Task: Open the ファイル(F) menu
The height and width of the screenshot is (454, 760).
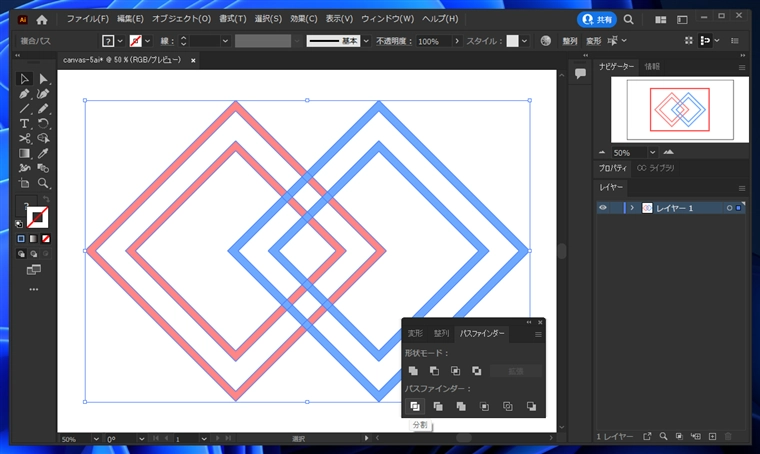Action: 88,19
